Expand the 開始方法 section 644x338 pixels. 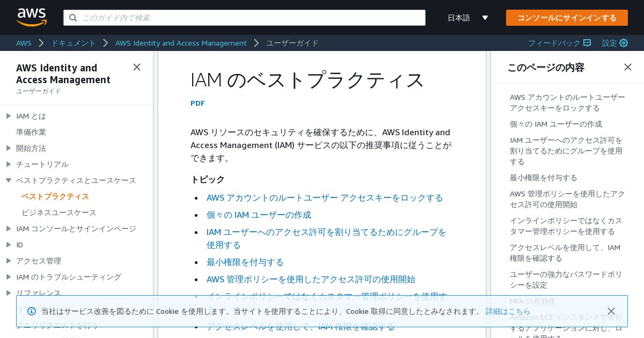9,148
